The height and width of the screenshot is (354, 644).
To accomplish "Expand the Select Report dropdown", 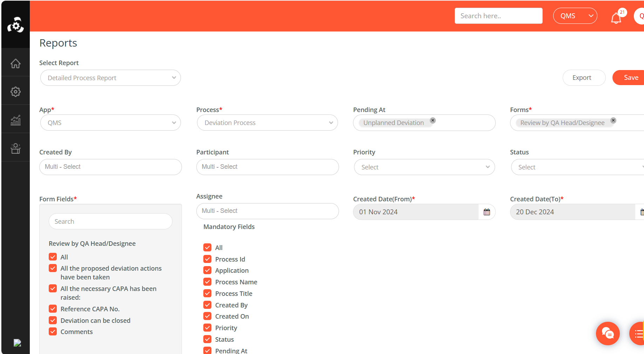I will [110, 78].
